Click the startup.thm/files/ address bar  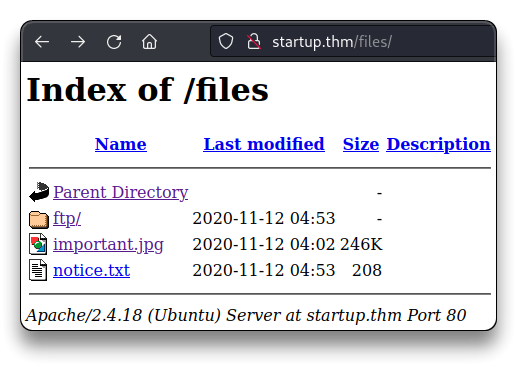[353, 42]
